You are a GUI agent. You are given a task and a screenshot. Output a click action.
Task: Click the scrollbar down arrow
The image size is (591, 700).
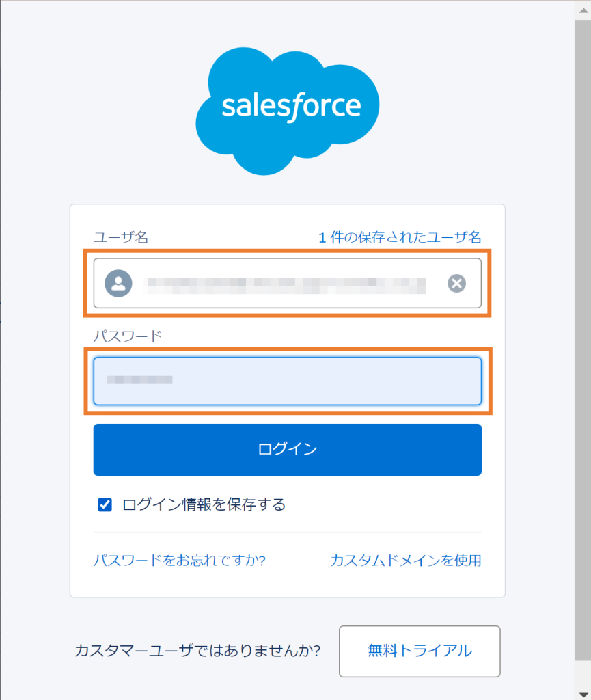pos(583,694)
